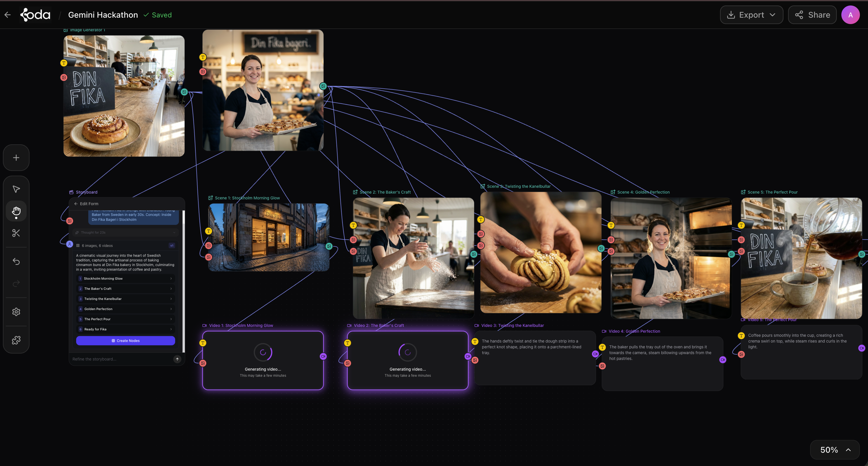This screenshot has height=466, width=868.
Task: Click the back arrow next to logo
Action: [x=8, y=15]
